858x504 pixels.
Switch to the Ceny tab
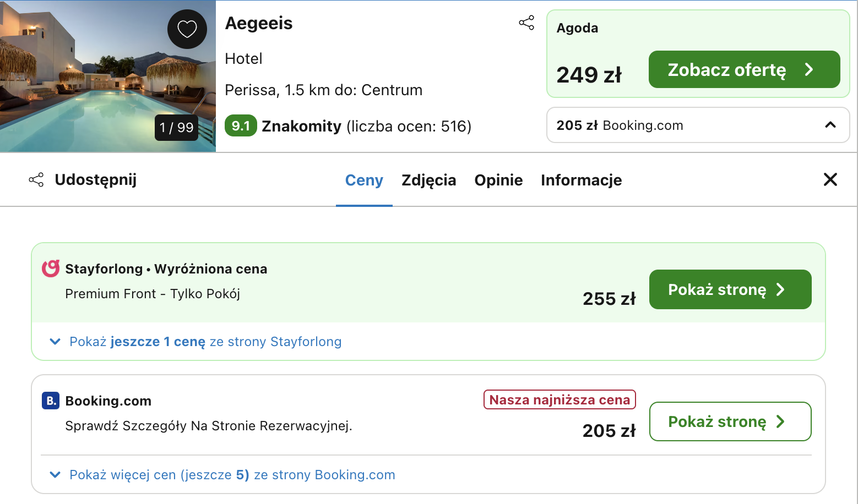364,180
